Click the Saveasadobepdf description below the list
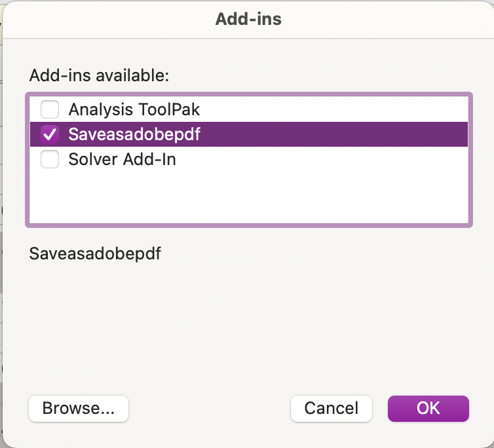494x448 pixels. [x=95, y=253]
